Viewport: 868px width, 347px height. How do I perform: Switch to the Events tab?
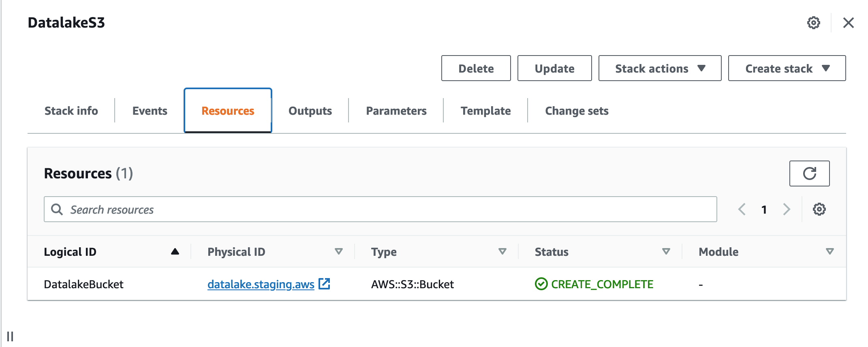[x=150, y=111]
